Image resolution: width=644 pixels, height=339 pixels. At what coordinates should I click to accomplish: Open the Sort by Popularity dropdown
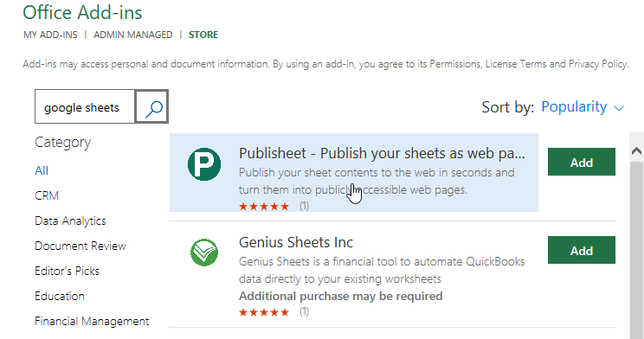coord(583,107)
